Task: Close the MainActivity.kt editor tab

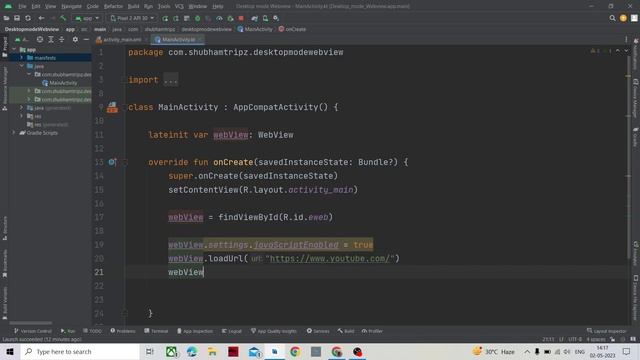Action: point(200,40)
